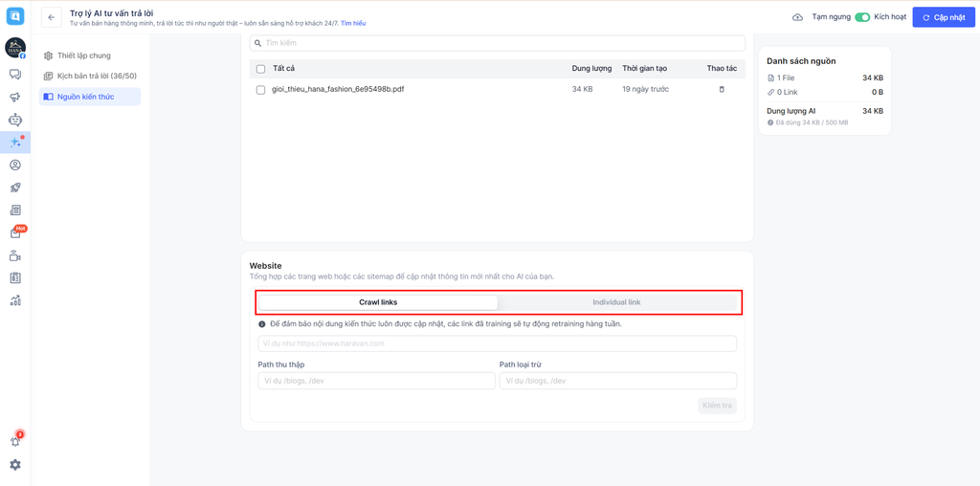The width and height of the screenshot is (980, 486).
Task: Click the cloud upload icon
Action: coord(797,17)
